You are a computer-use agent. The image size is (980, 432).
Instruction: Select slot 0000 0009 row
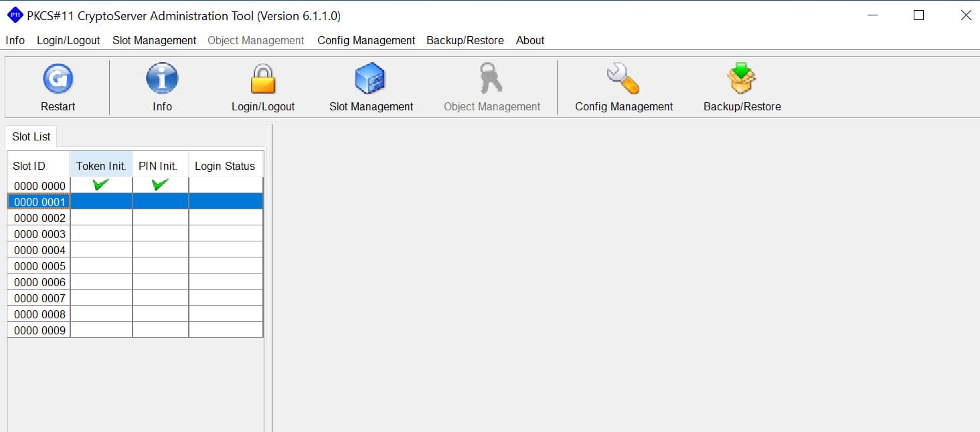click(x=135, y=330)
